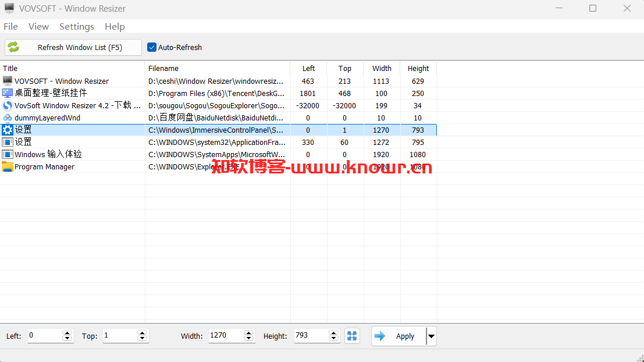Select the Program Manager row title
Image resolution: width=644 pixels, height=362 pixels.
tap(44, 167)
